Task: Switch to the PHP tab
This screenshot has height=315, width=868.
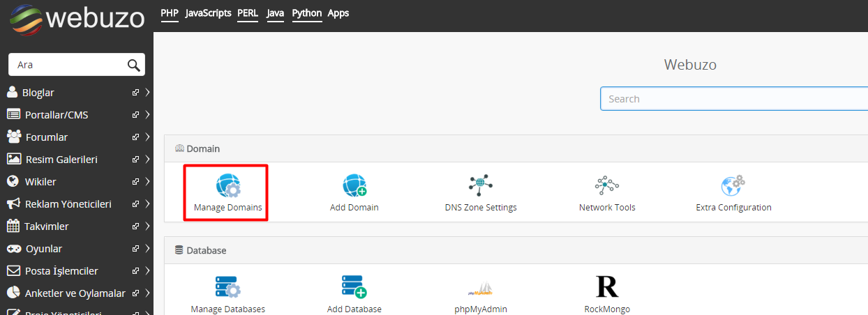Action: 170,13
